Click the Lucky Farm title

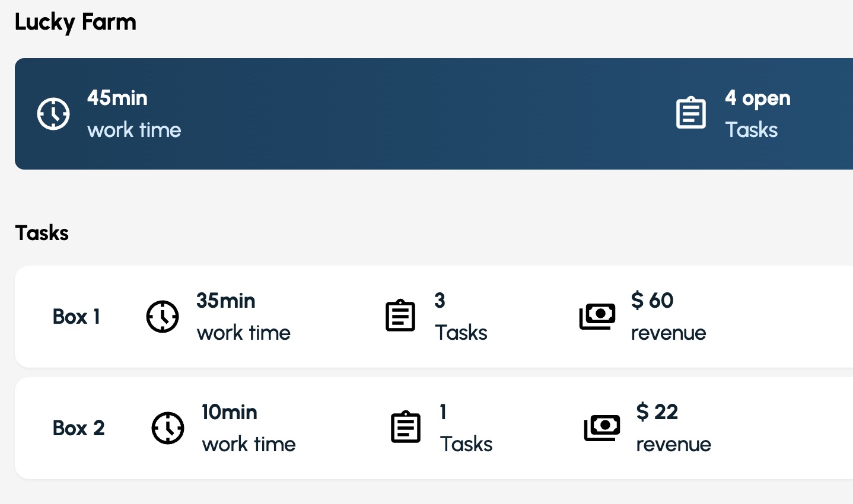click(x=75, y=23)
